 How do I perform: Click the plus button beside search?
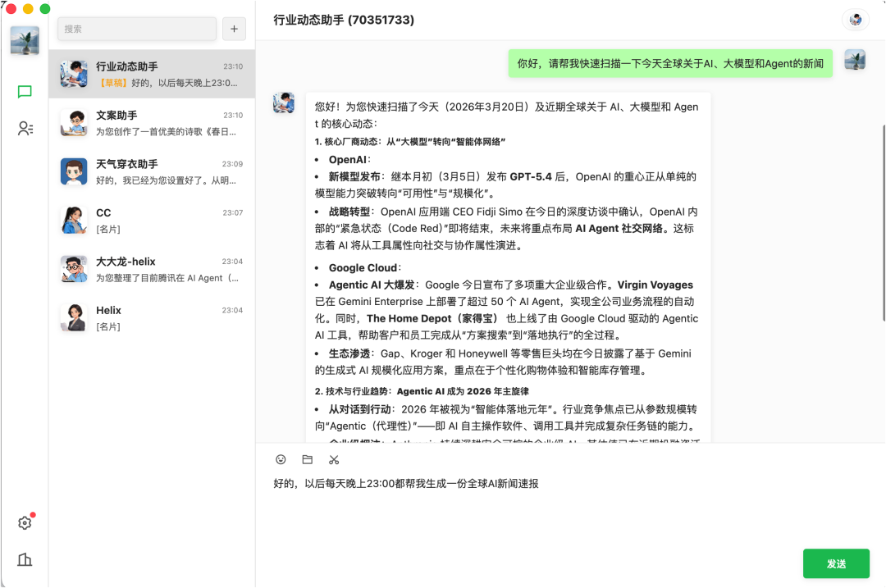coord(234,29)
